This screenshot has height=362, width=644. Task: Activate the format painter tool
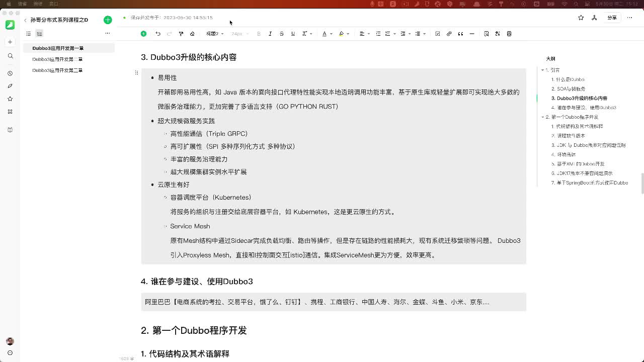click(181, 34)
